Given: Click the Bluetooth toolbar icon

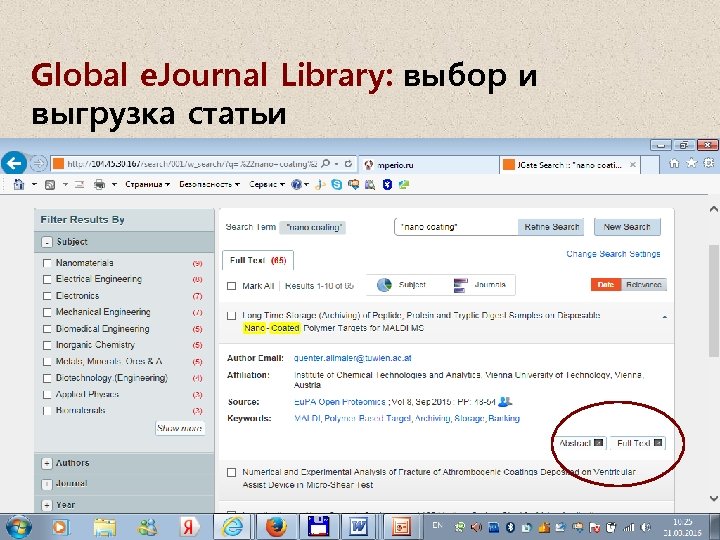Looking at the screenshot, I should point(387,185).
